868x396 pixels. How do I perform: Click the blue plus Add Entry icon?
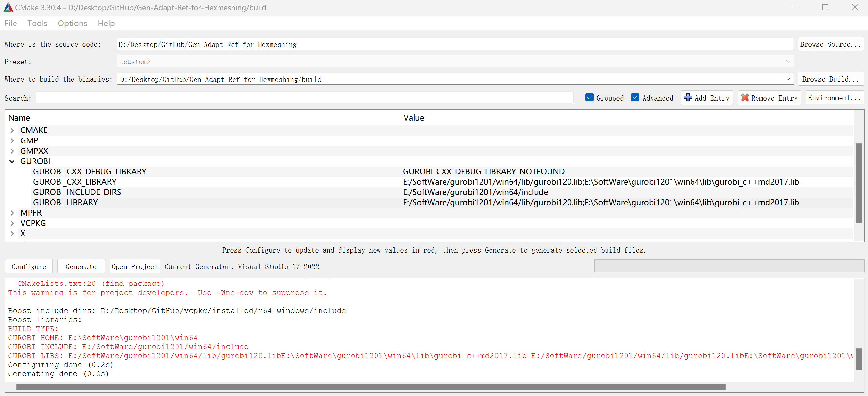pyautogui.click(x=687, y=98)
